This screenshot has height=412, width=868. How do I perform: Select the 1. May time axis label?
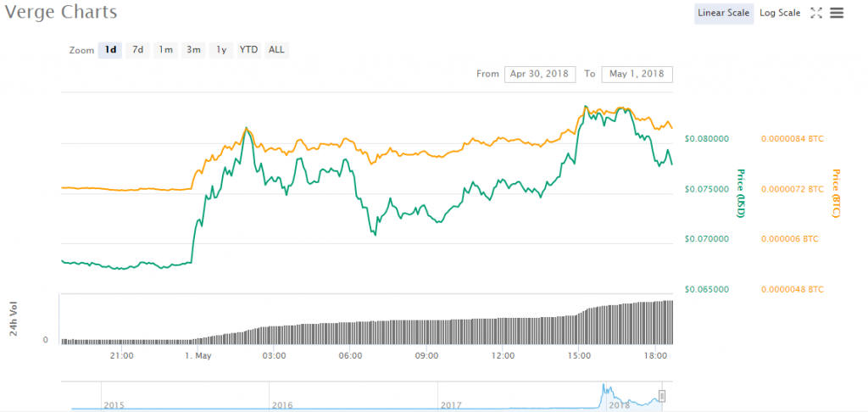pyautogui.click(x=198, y=356)
